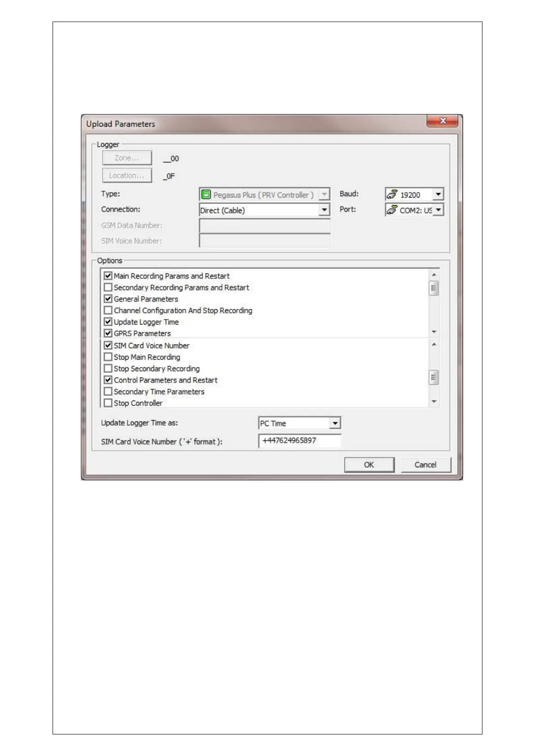Check Secondary Time Parameters option
This screenshot has width=535, height=756.
pyautogui.click(x=108, y=391)
